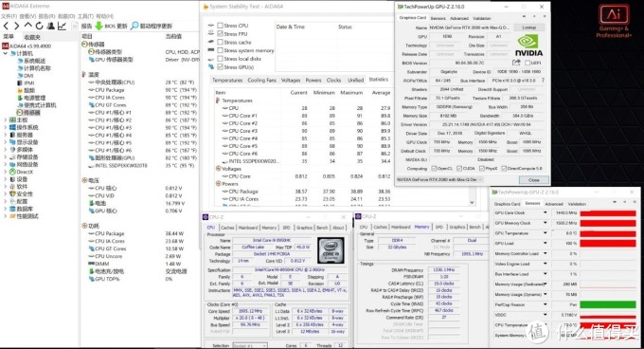
Task: Check Stress system memory option
Action: pos(220,50)
